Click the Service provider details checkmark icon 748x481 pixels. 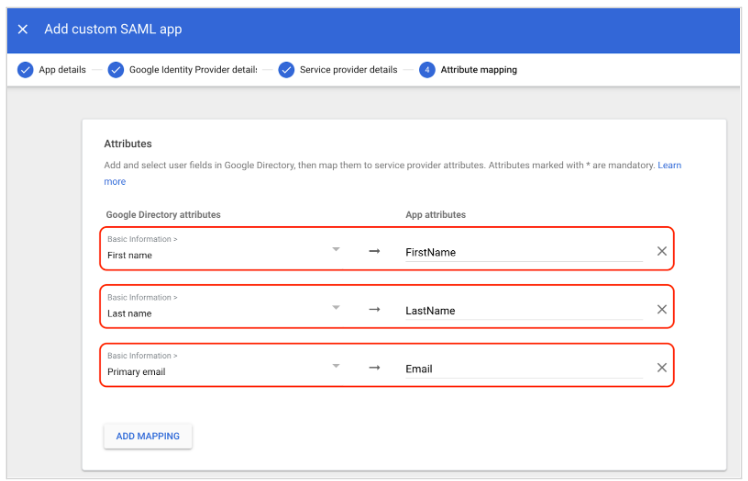point(286,70)
